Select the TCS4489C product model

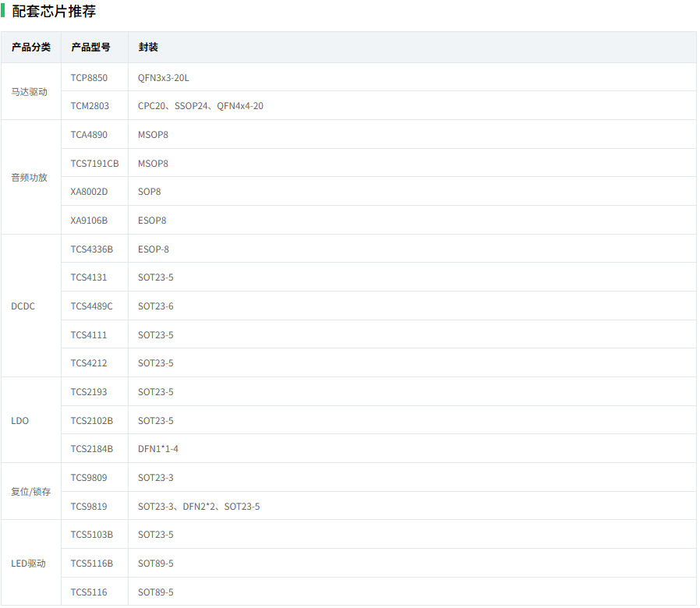point(91,306)
